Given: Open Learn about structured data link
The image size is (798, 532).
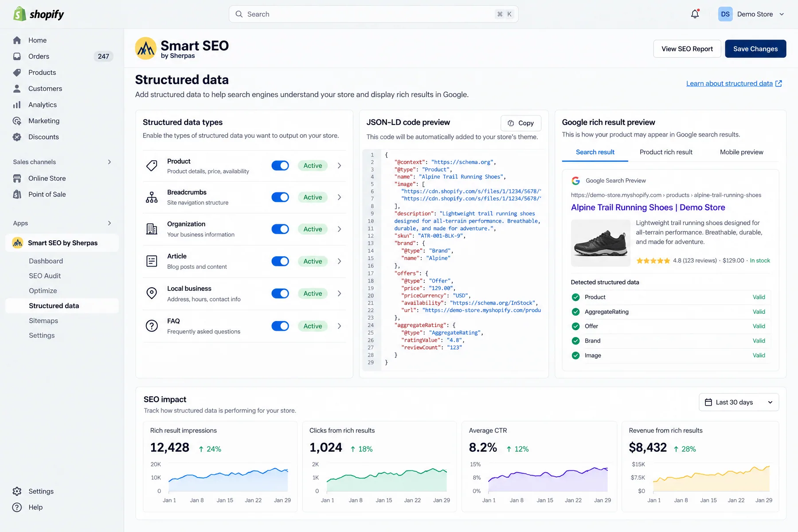Looking at the screenshot, I should [x=734, y=83].
